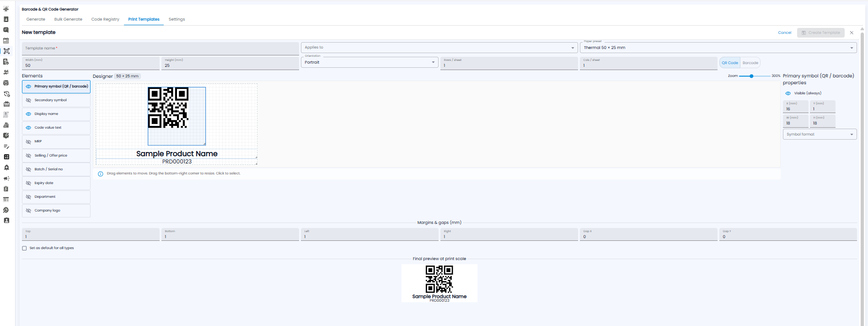Hide the Display name element
This screenshot has height=326, width=868.
tap(28, 114)
